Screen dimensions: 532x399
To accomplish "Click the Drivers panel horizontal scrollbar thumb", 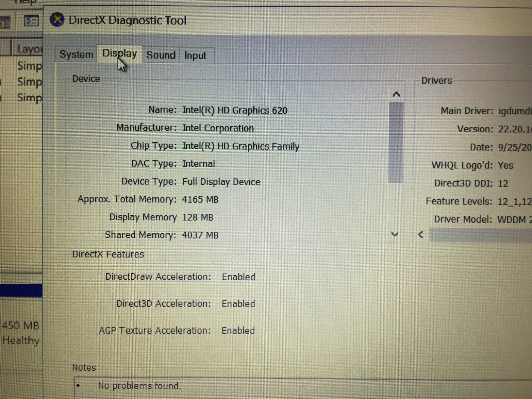I will click(480, 235).
